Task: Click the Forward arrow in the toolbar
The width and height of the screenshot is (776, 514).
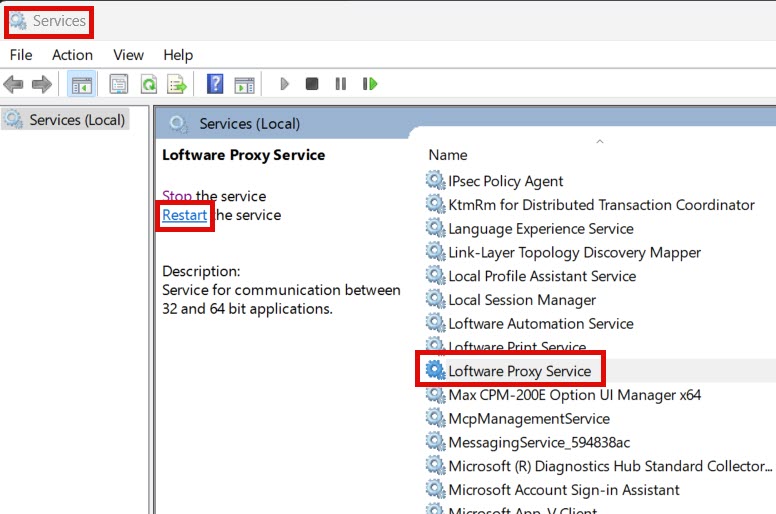Action: [42, 84]
